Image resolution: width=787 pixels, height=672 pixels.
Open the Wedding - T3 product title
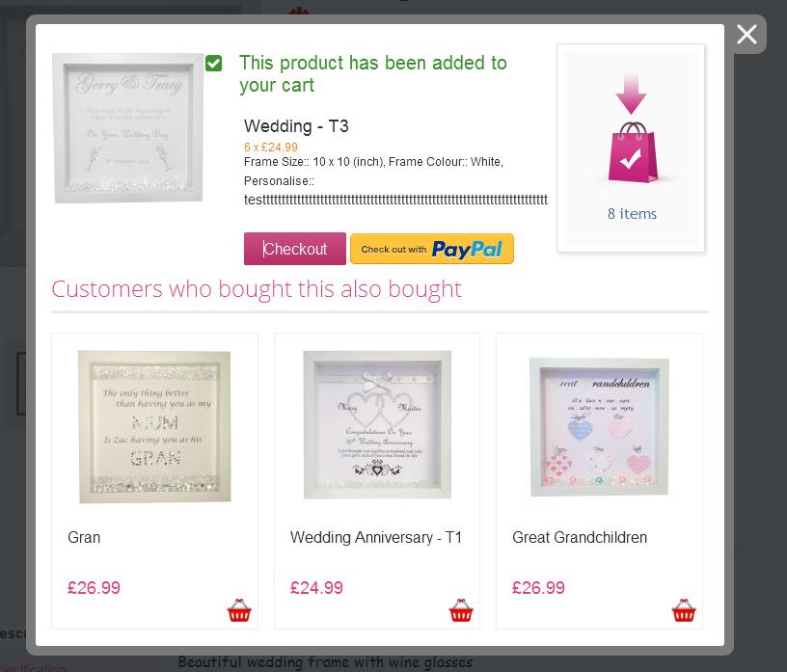[x=296, y=126]
